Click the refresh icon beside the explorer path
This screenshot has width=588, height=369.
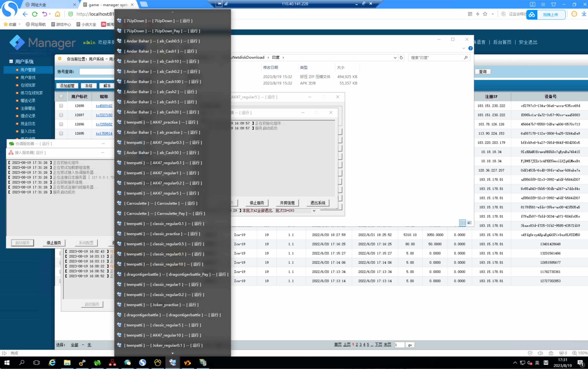pos(401,58)
